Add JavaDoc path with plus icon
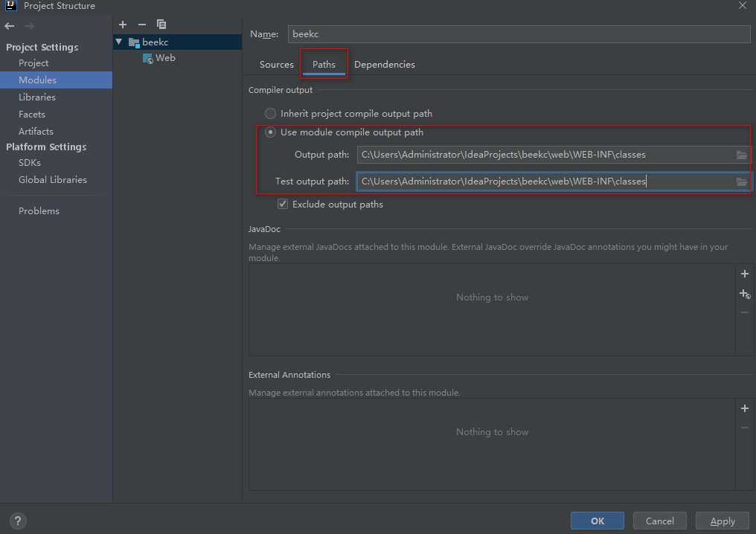The width and height of the screenshot is (756, 534). point(744,274)
